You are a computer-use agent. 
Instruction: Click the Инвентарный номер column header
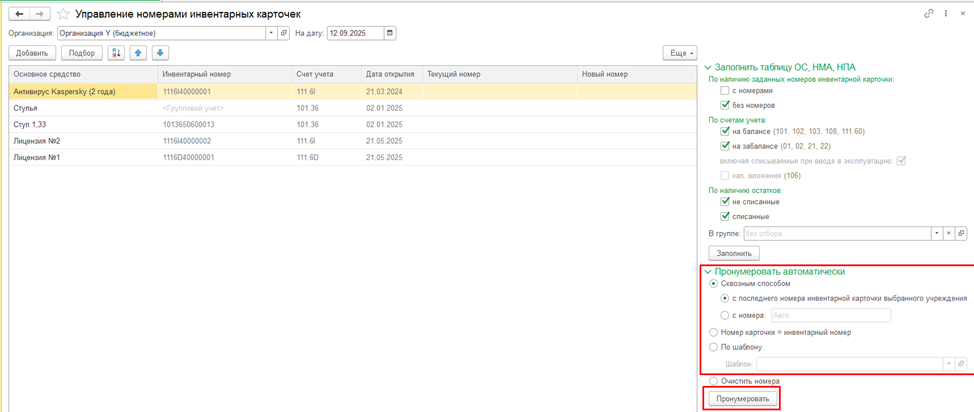click(225, 74)
